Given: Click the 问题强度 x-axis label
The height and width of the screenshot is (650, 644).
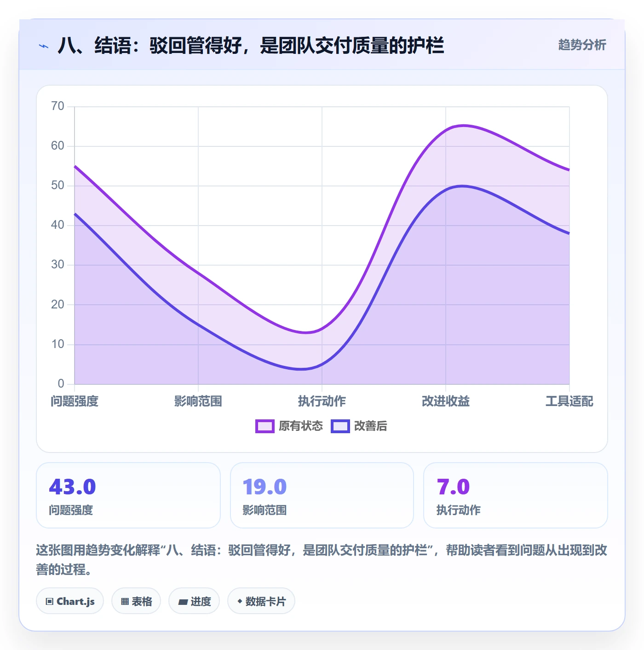Looking at the screenshot, I should pos(75,401).
